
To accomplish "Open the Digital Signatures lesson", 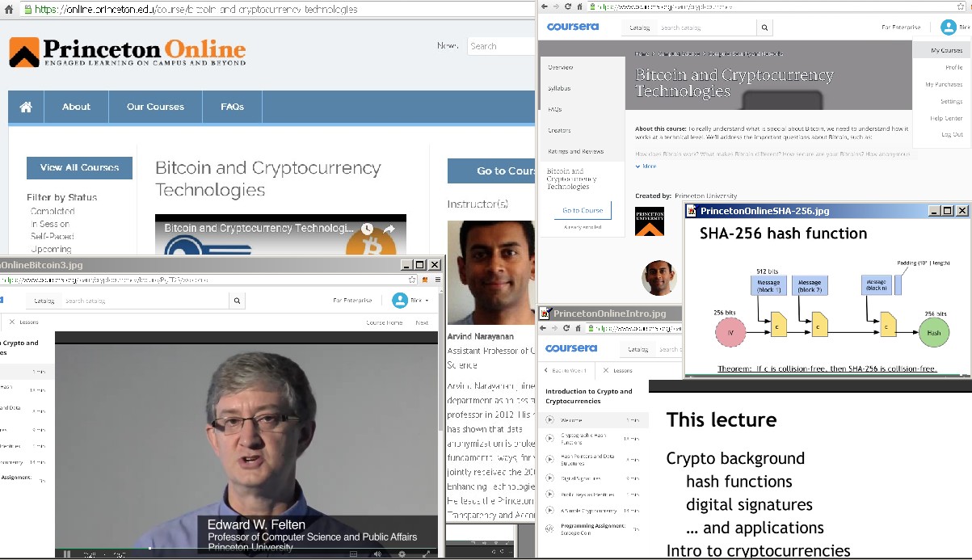I will tap(594, 478).
